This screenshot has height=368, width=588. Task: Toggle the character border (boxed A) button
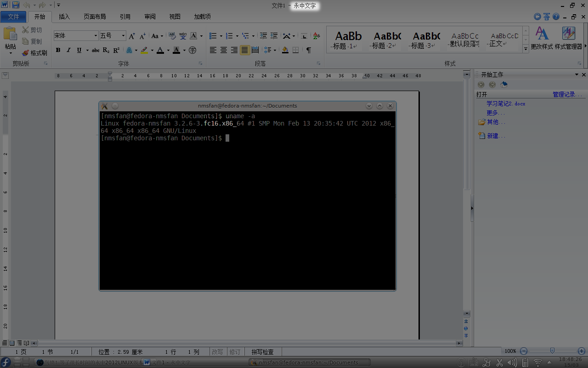tap(193, 36)
